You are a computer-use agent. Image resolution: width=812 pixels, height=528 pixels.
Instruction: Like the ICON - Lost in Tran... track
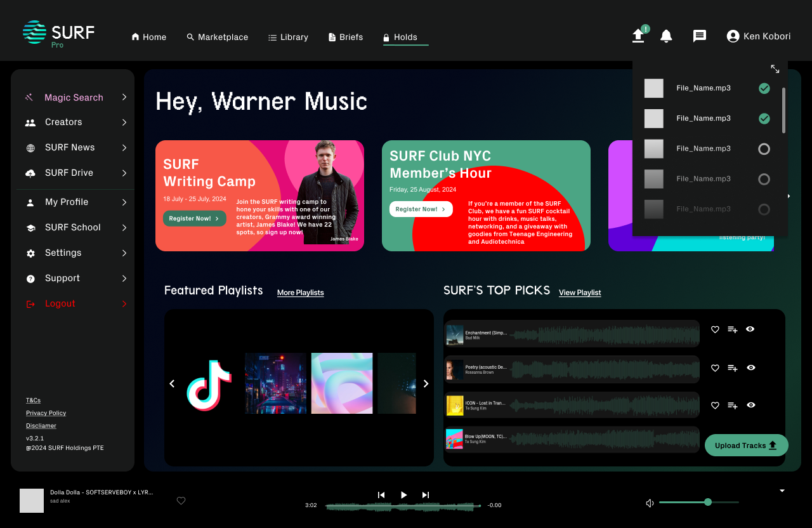(x=715, y=405)
